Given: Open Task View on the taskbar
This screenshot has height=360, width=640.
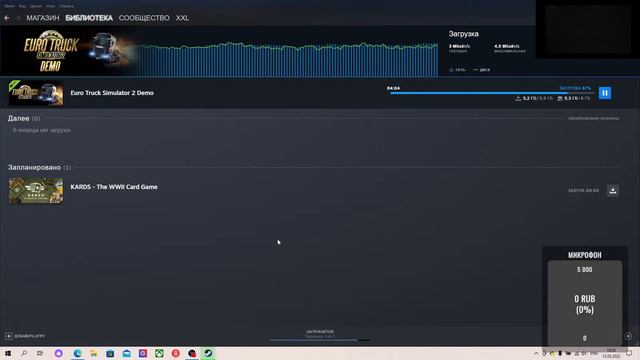Looking at the screenshot, I should click(40, 353).
